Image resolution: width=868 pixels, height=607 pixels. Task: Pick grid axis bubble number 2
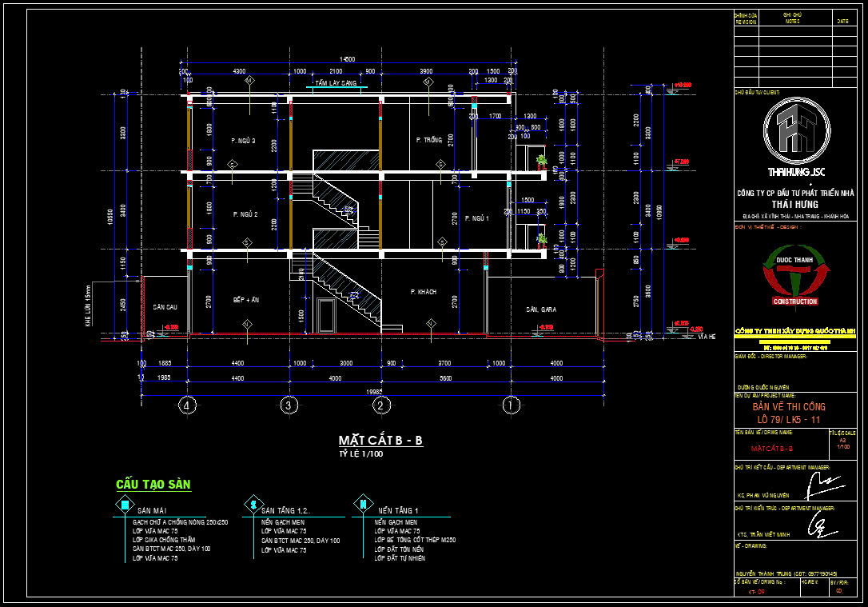tap(382, 405)
